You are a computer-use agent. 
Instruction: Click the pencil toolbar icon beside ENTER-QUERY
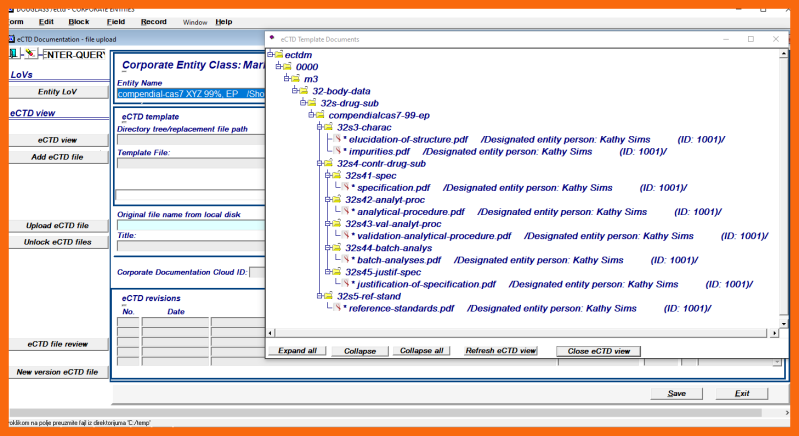click(31, 53)
